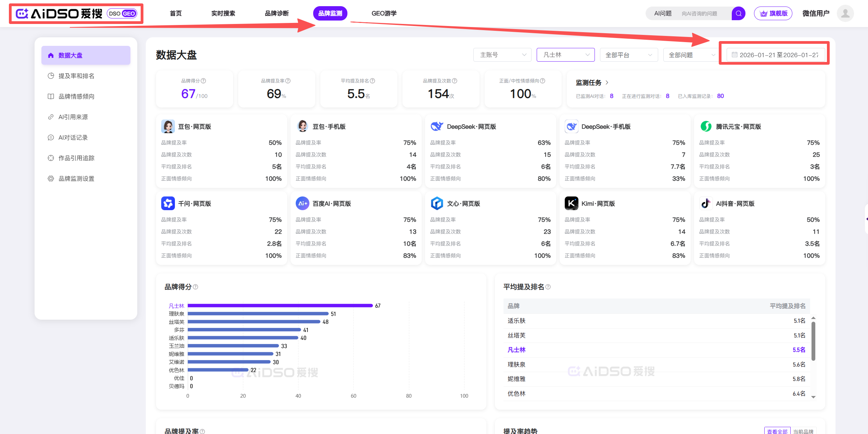Click the Baidu AI logo icon
Viewport: 868px width, 434px height.
[302, 203]
